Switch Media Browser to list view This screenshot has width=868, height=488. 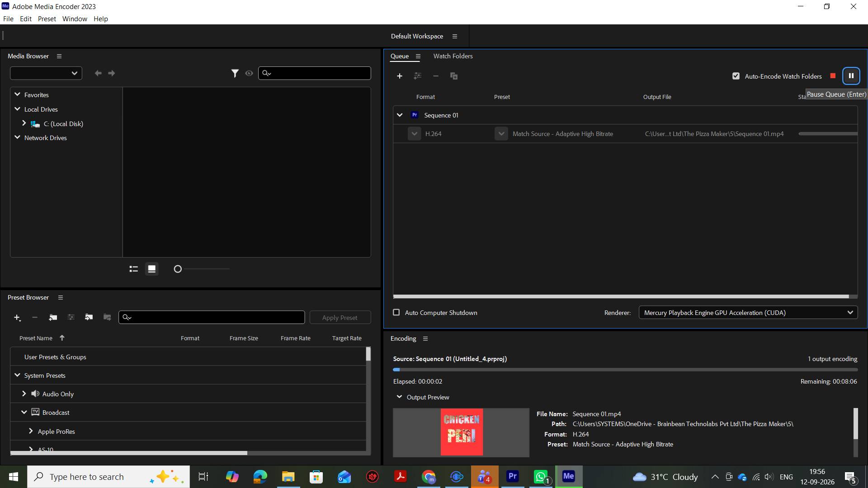click(133, 269)
